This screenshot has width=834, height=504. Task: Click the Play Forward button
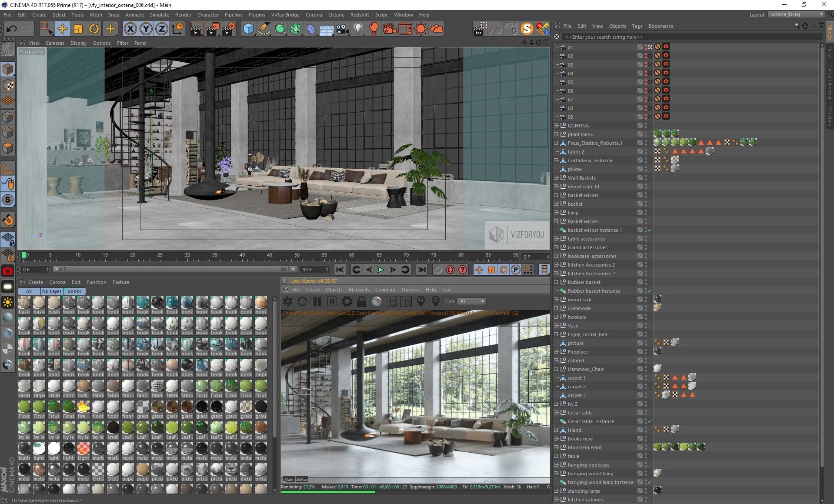(x=380, y=270)
